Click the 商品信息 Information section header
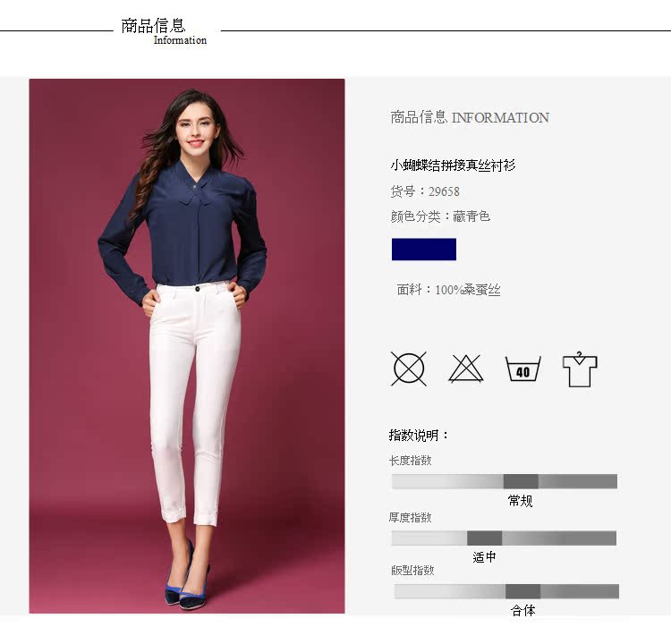Screen dimensions: 671x644 (x=164, y=31)
